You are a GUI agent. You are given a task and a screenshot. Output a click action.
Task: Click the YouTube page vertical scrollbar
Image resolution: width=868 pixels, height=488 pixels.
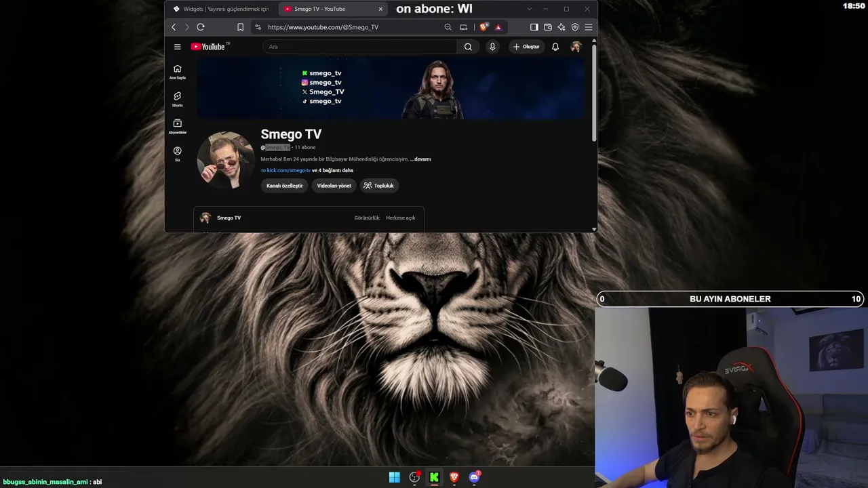point(594,94)
